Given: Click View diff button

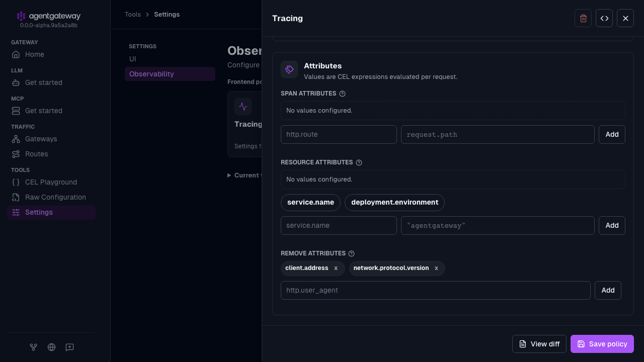Looking at the screenshot, I should (x=539, y=344).
